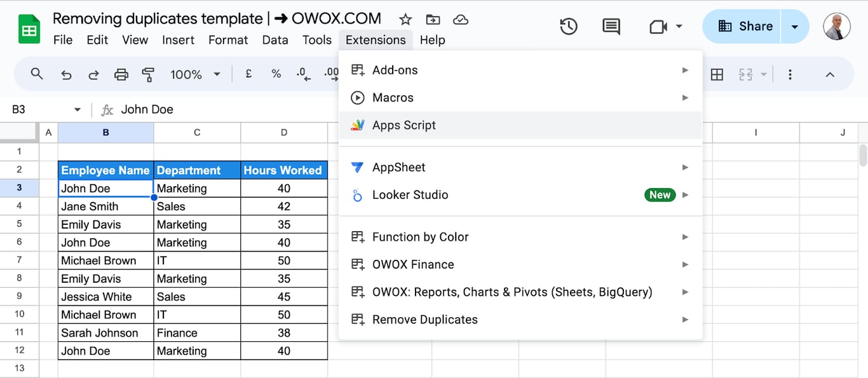Select the Finance department cell

[x=197, y=333]
